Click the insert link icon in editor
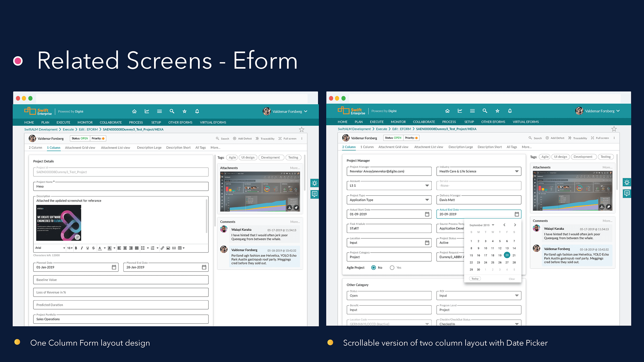The width and height of the screenshot is (644, 362). pos(162,248)
